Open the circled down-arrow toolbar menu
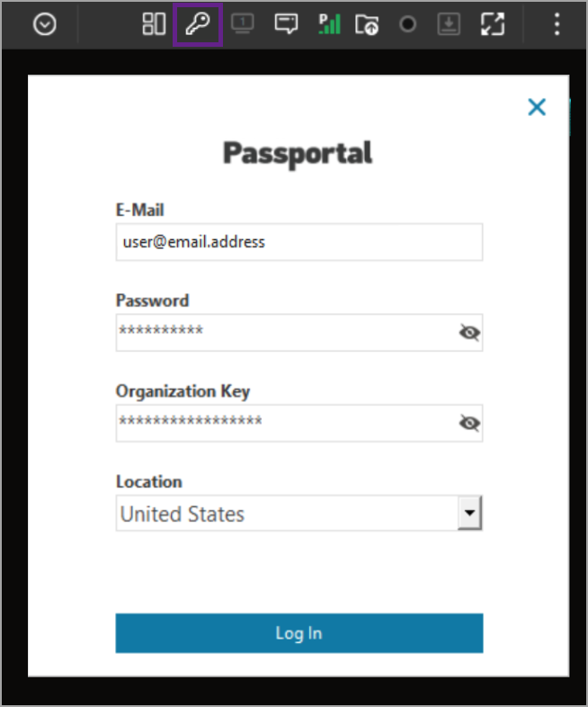Screen dimensions: 588x707 pyautogui.click(x=45, y=24)
